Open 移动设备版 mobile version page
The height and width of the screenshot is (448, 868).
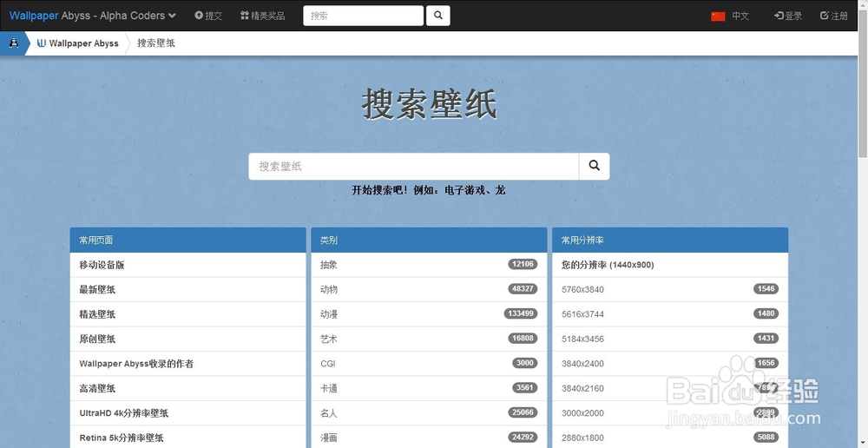(x=187, y=265)
